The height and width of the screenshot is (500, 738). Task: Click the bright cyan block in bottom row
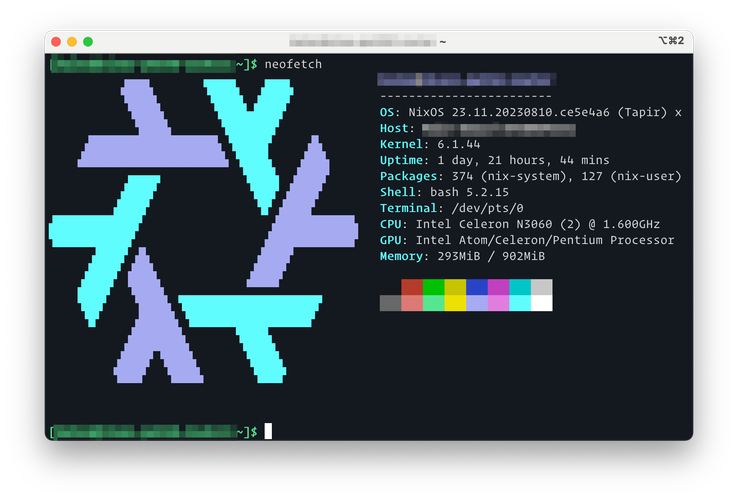click(x=520, y=303)
